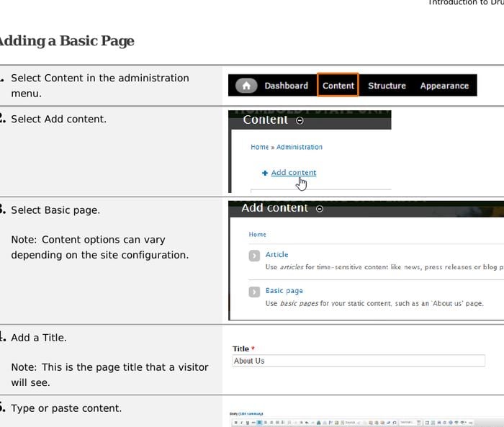Click the 'Title *' field label
This screenshot has width=504, height=427.
pyautogui.click(x=243, y=349)
